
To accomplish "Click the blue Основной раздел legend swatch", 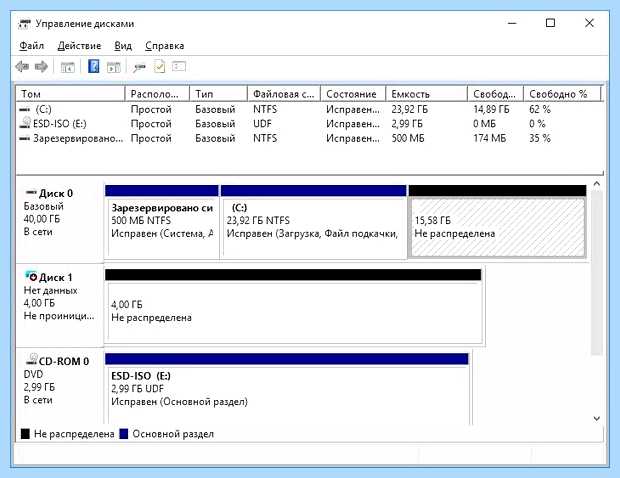I will [x=124, y=434].
